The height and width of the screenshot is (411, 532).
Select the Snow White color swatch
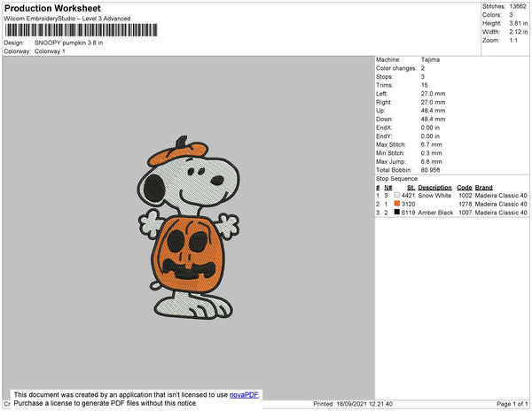pyautogui.click(x=397, y=195)
